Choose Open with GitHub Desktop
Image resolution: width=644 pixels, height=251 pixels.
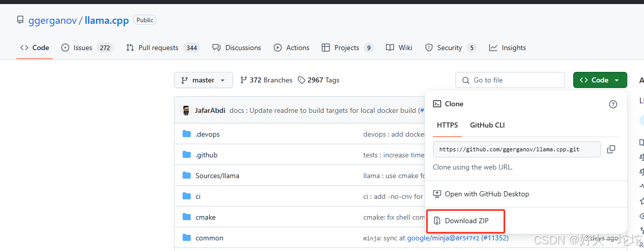coord(482,194)
